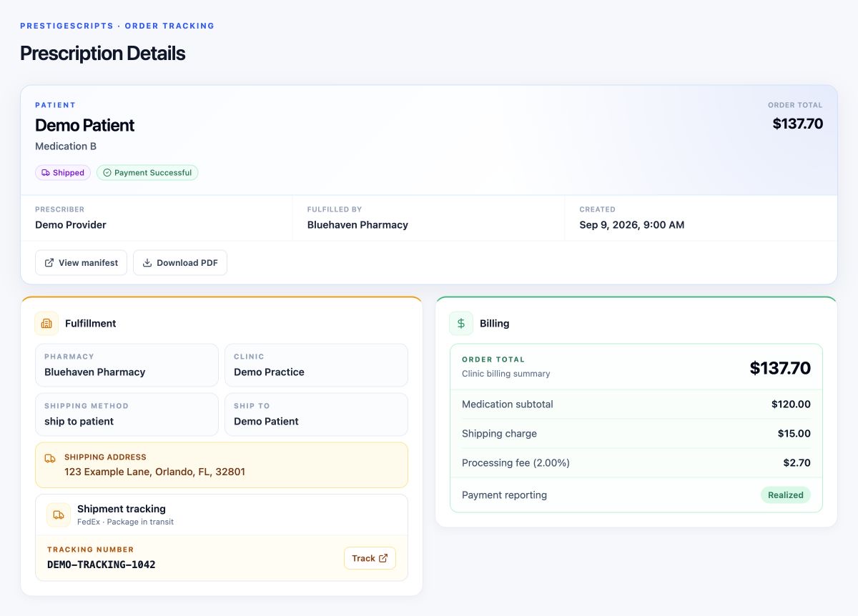Click the Medication B subtitle

point(66,146)
